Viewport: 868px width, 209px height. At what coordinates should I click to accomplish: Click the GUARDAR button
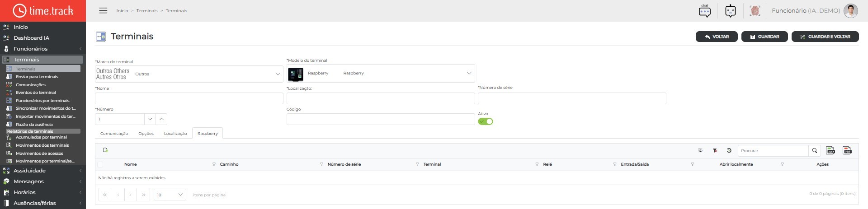pos(764,37)
